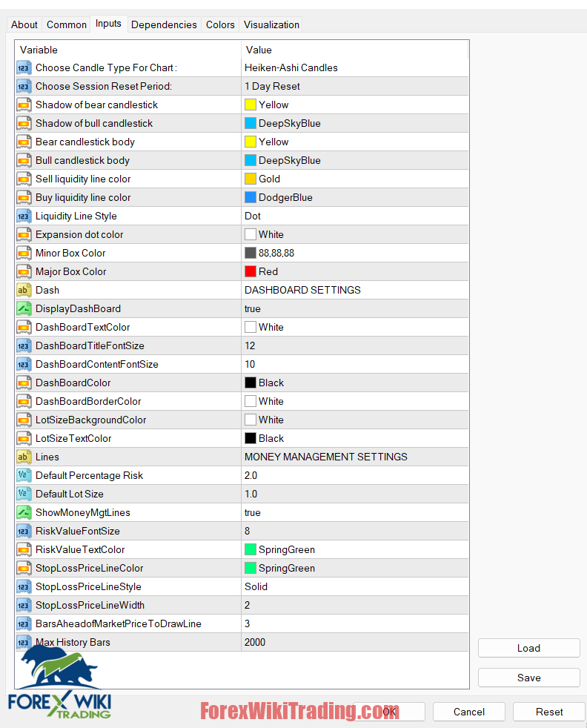
Task: Click the string icon beside Lines
Action: (24, 457)
